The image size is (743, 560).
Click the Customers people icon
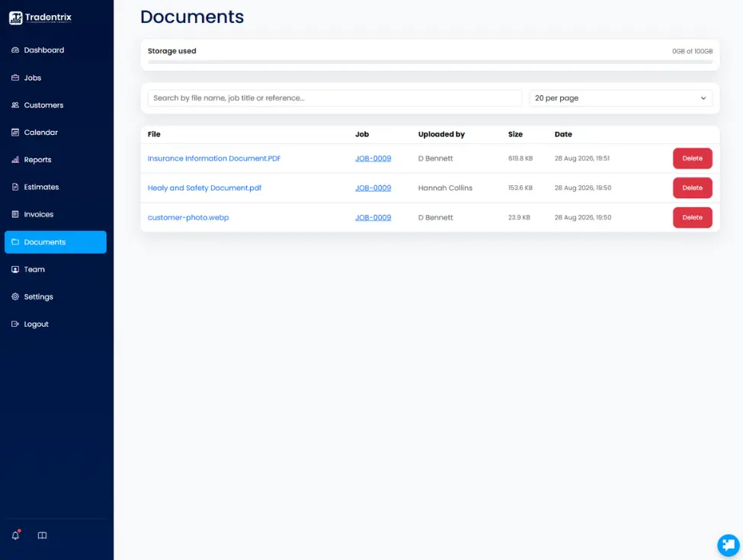15,104
